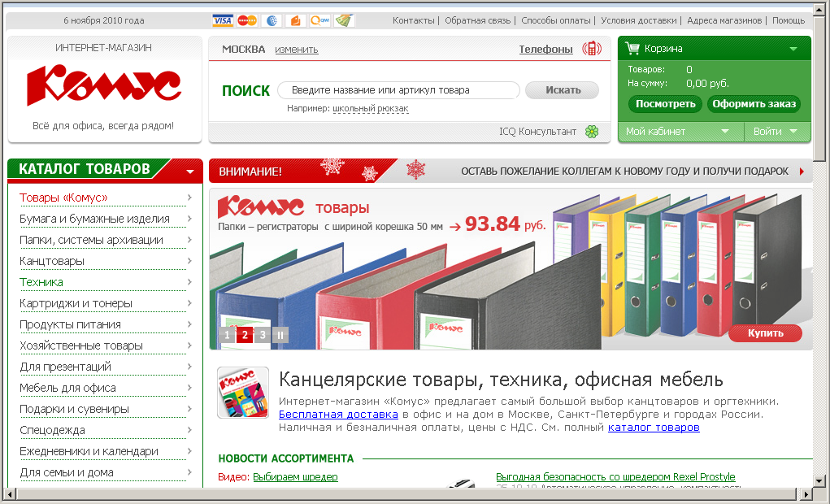830x504 pixels.
Task: Click the Посмотреть cart button
Action: [x=665, y=104]
